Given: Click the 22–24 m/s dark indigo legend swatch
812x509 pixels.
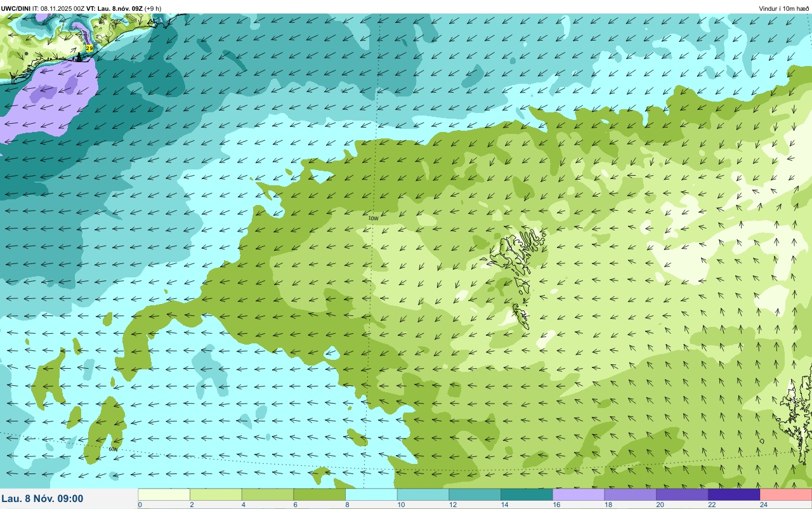Looking at the screenshot, I should tap(734, 494).
